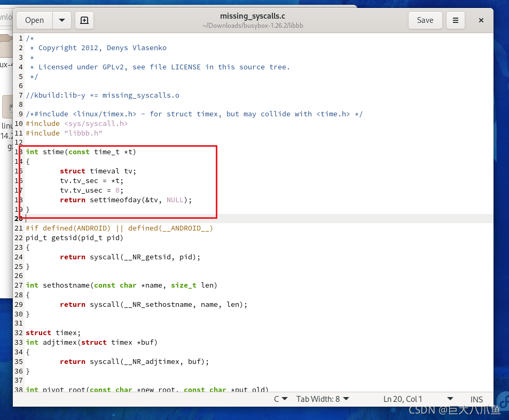The width and height of the screenshot is (509, 420).
Task: Click the '#if defined(ANDROID)' preprocessor line
Action: click(119, 228)
